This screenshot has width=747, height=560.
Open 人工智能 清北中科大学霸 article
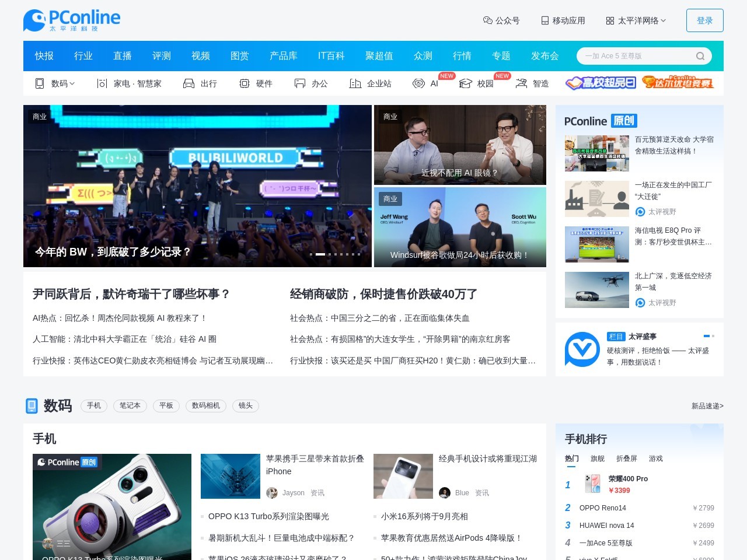pos(125,339)
